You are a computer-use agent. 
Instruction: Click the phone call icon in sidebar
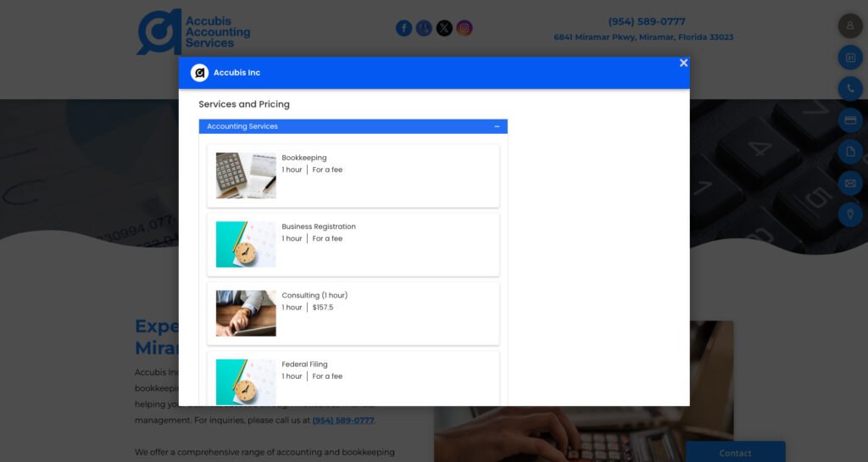[x=850, y=89]
